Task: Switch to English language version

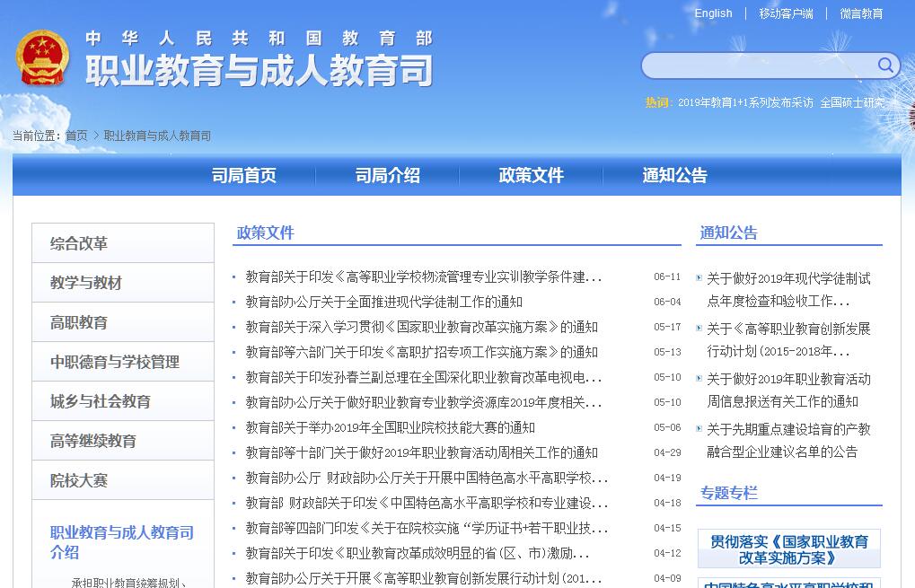Action: 713,13
